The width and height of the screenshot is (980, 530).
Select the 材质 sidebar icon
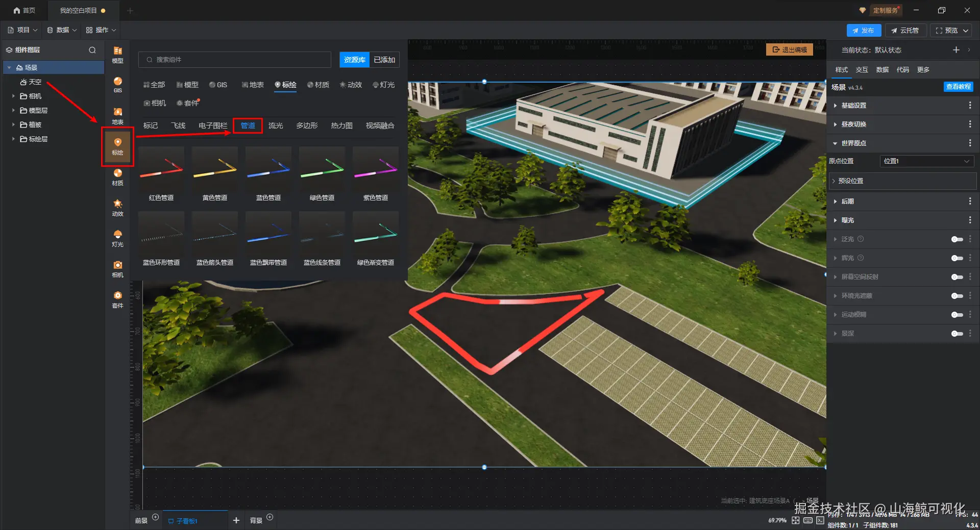(117, 177)
